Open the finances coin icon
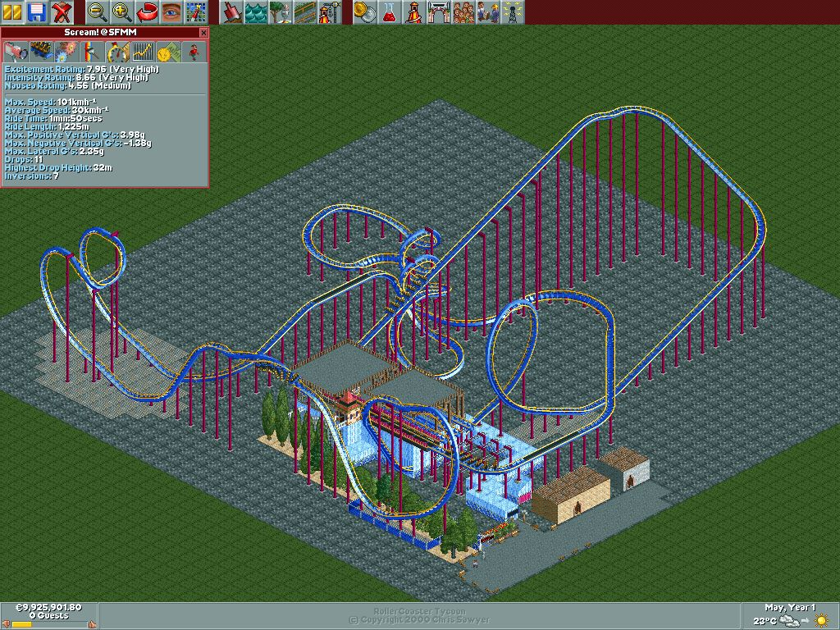Image resolution: width=840 pixels, height=630 pixels. [x=366, y=11]
